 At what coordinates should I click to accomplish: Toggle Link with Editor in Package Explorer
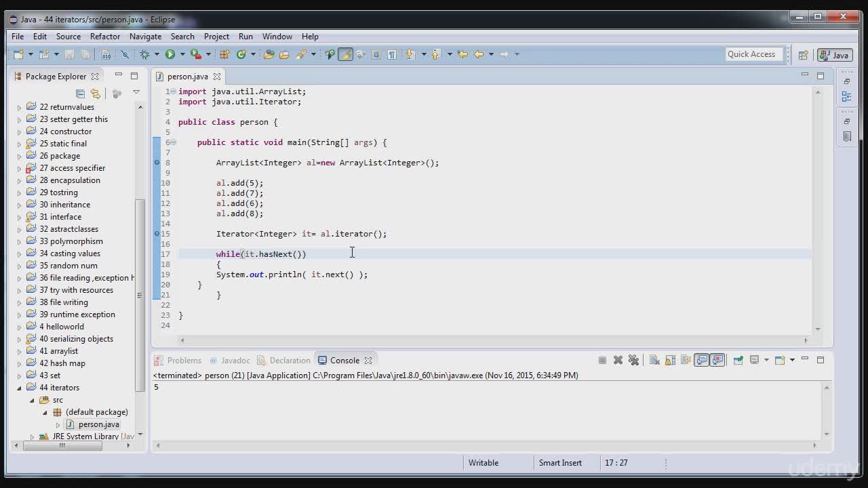point(96,94)
